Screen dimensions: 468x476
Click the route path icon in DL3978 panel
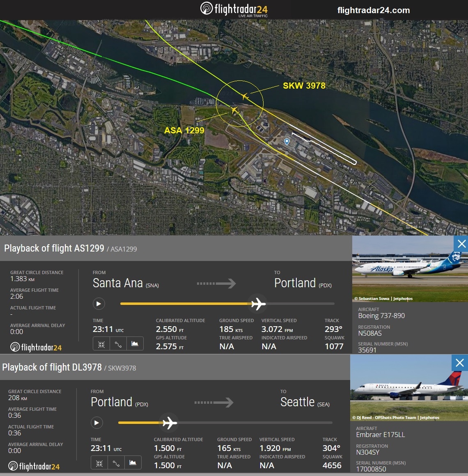pos(116,463)
